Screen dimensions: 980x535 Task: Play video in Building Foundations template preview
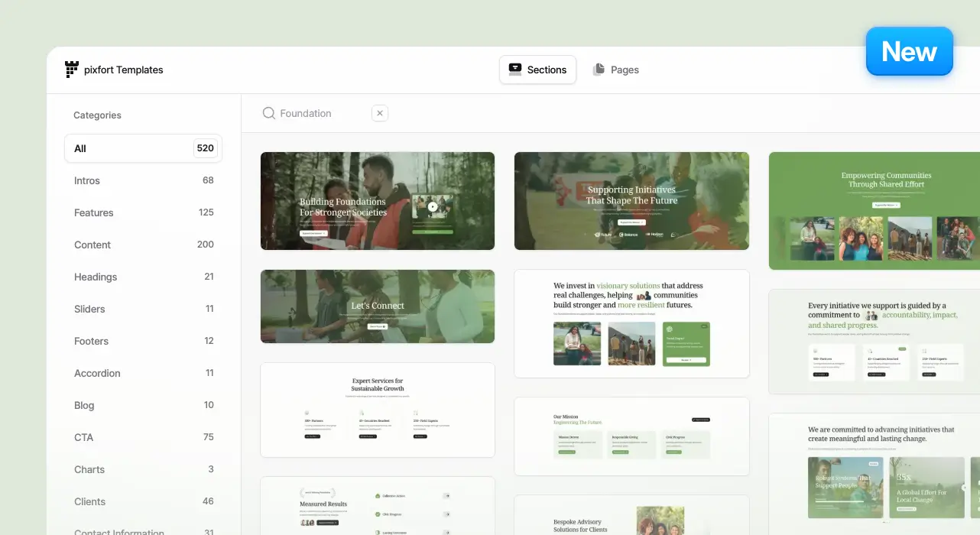pyautogui.click(x=433, y=206)
